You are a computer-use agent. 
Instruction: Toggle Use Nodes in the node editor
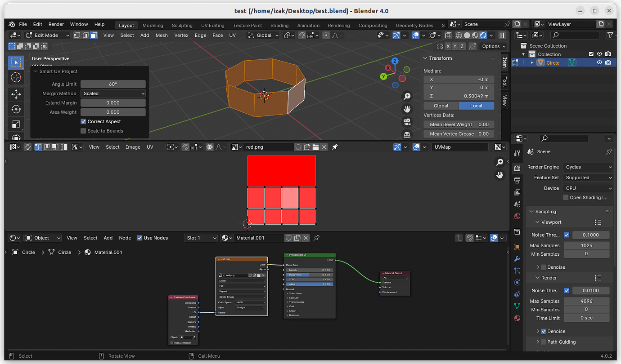point(139,238)
